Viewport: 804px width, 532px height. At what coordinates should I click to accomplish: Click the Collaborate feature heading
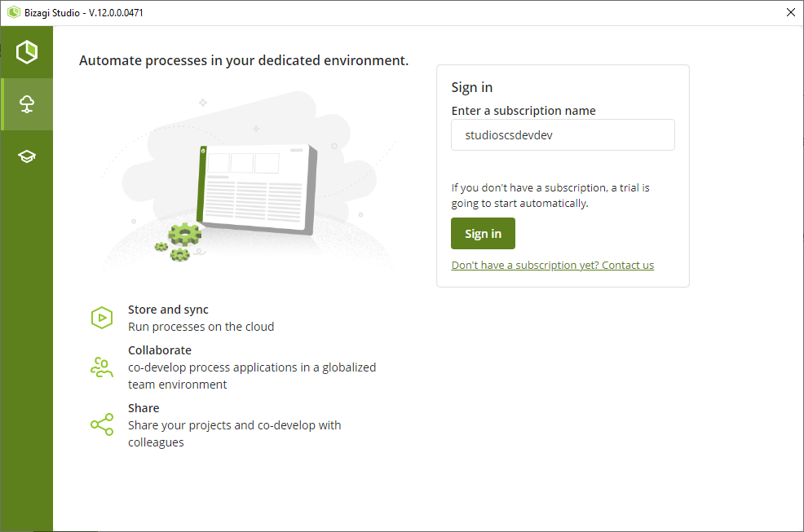160,350
